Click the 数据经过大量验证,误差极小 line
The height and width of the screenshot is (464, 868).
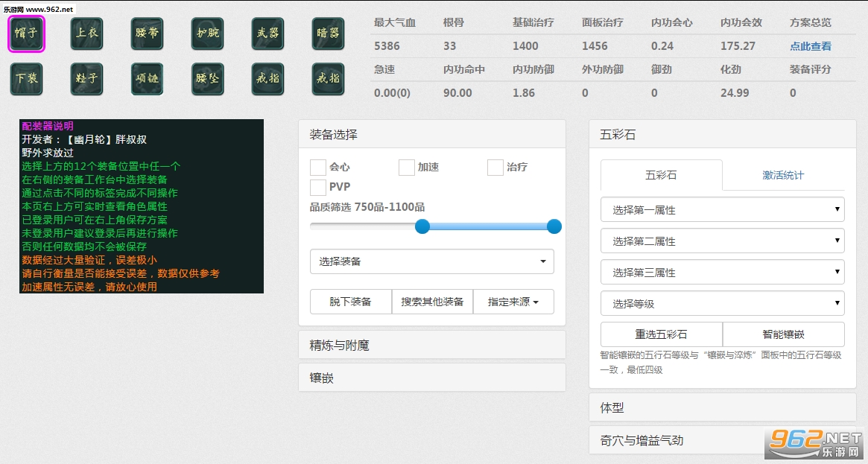click(x=89, y=260)
